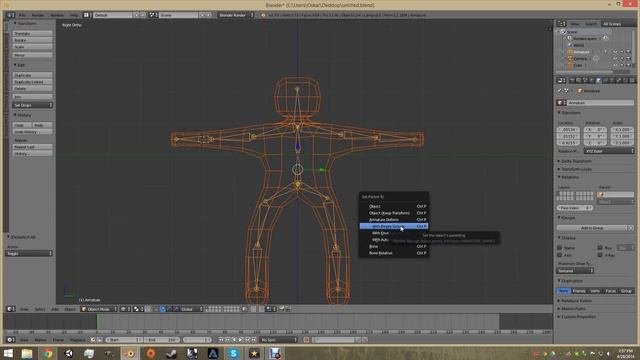The image size is (640, 360).
Task: Pick Object (Keep Transform) in parent menu
Action: pos(394,213)
